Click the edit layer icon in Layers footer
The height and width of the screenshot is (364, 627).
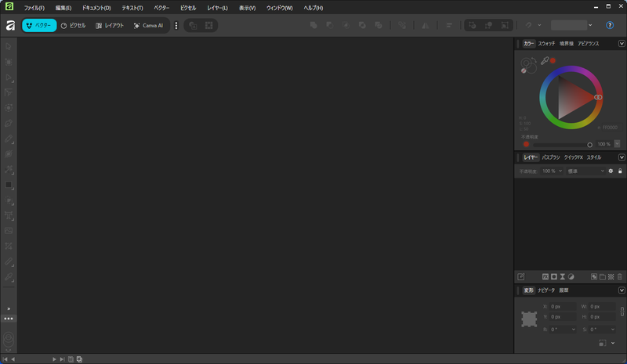point(520,276)
